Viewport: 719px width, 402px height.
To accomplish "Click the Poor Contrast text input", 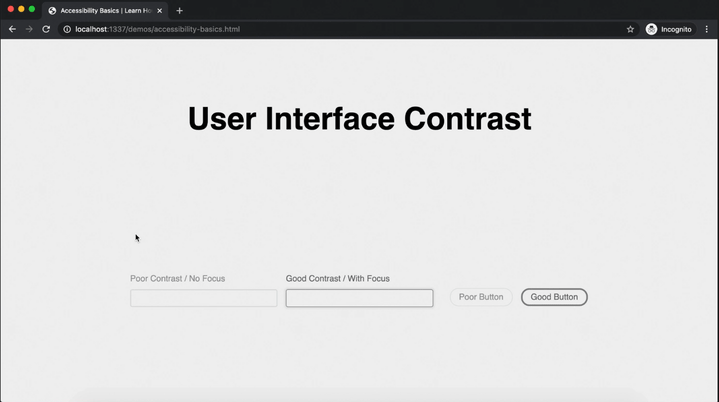I will click(x=203, y=298).
